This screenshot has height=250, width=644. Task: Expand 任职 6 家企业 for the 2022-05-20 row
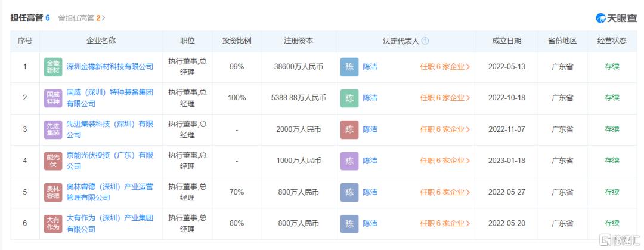[x=445, y=223]
